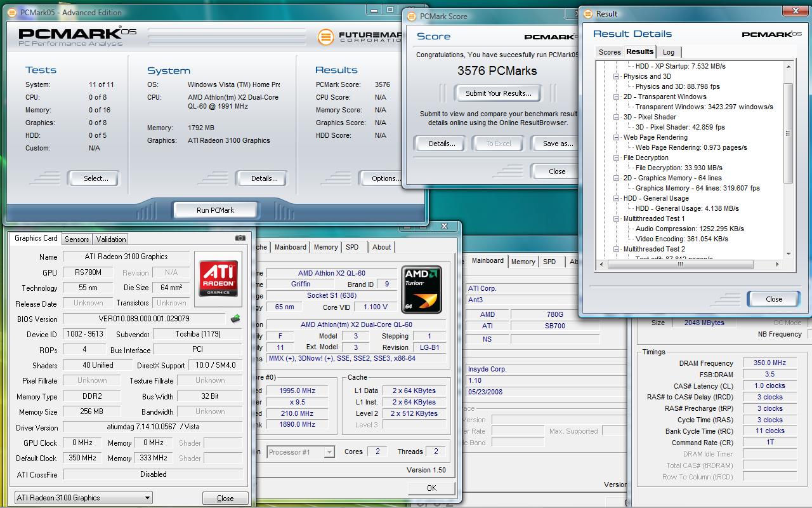Click the BIOS Version field in GPU-Z
This screenshot has width=812, height=508.
pyautogui.click(x=144, y=319)
